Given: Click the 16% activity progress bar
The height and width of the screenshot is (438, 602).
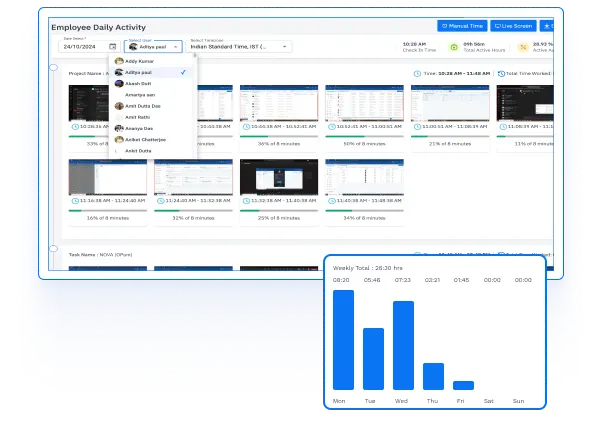Looking at the screenshot, I should click(108, 210).
